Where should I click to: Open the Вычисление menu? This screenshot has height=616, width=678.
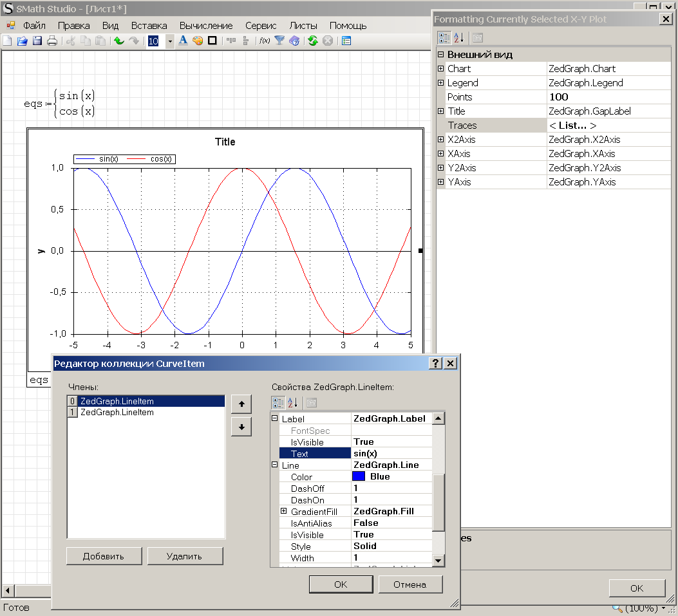(x=206, y=26)
